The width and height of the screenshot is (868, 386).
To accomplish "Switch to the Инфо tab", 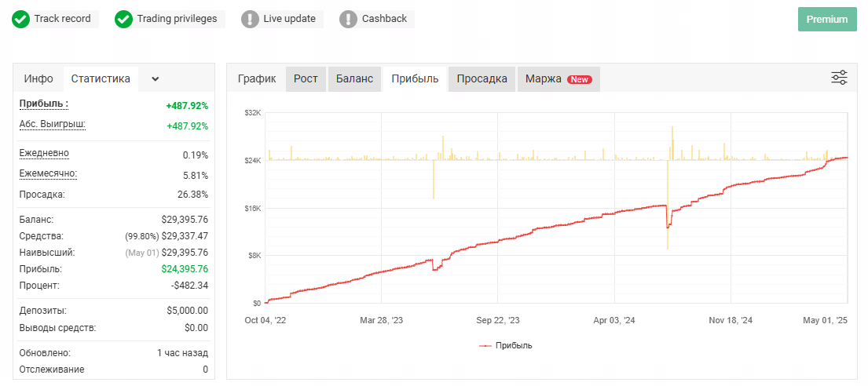I will pos(38,78).
